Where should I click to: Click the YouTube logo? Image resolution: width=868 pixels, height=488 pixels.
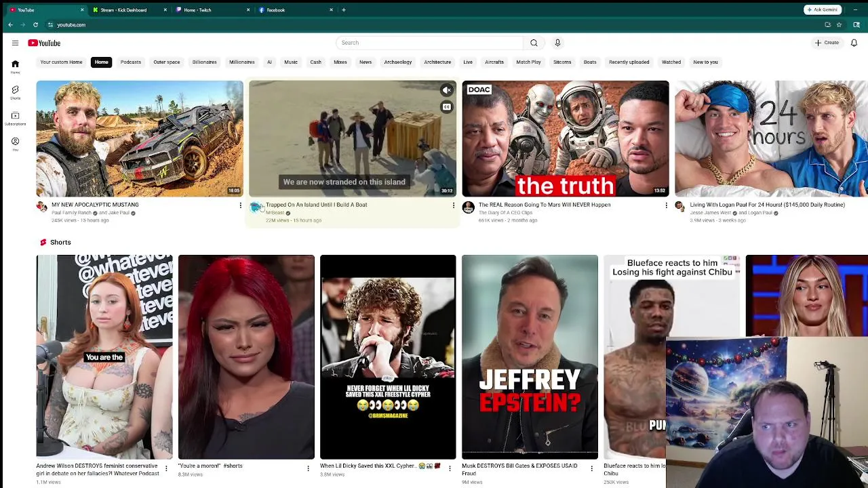point(44,43)
